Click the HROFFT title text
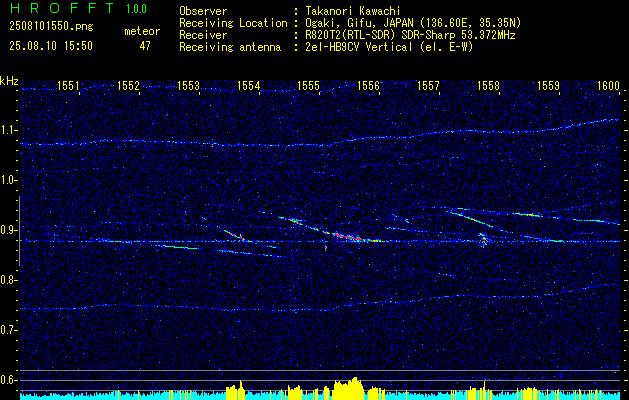The image size is (629, 400). 62,8
